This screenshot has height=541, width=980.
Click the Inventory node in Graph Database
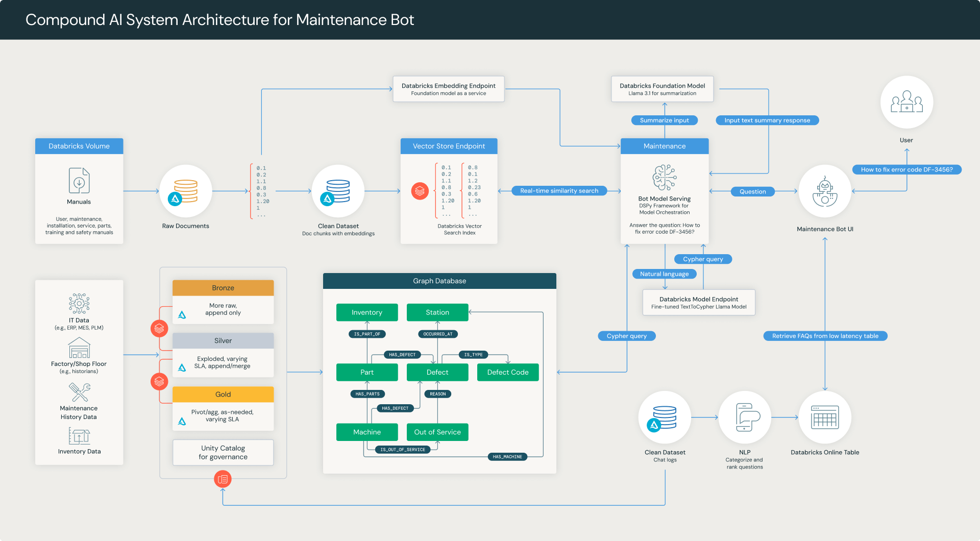(366, 312)
